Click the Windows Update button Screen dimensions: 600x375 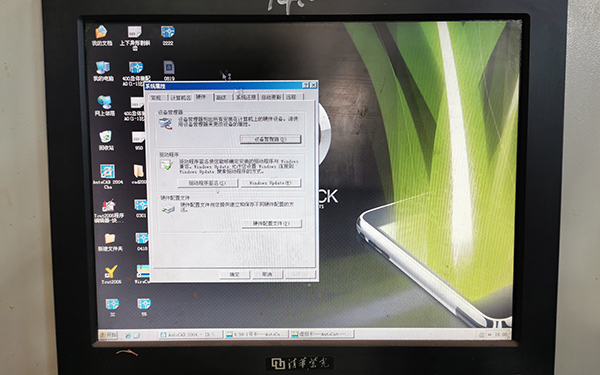(x=271, y=183)
